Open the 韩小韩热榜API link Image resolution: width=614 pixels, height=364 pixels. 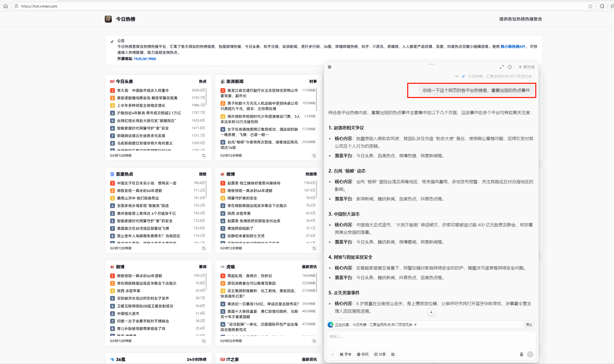(x=513, y=47)
